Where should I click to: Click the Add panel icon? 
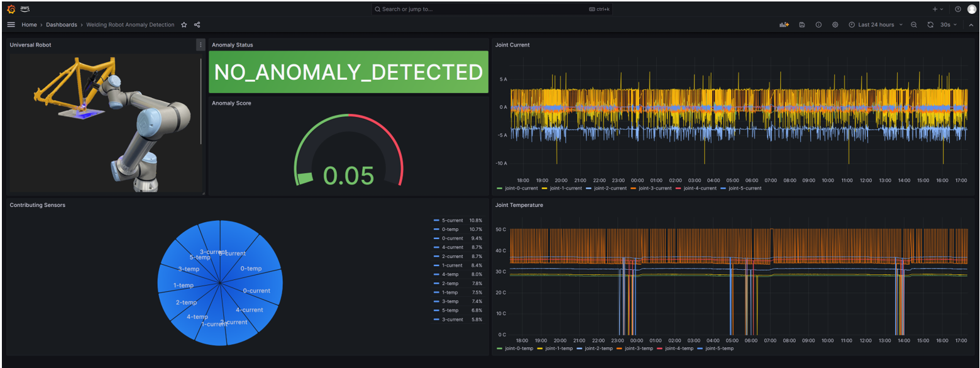tap(784, 25)
